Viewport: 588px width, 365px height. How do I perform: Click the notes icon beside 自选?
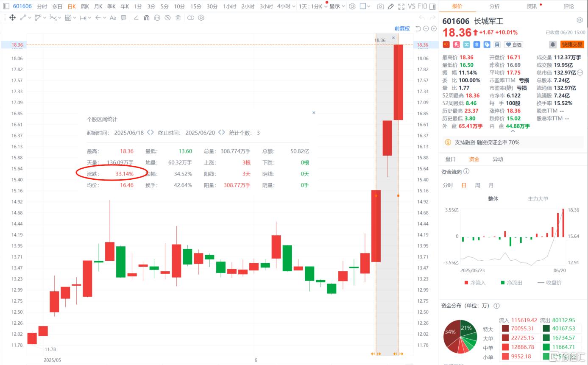(x=497, y=45)
